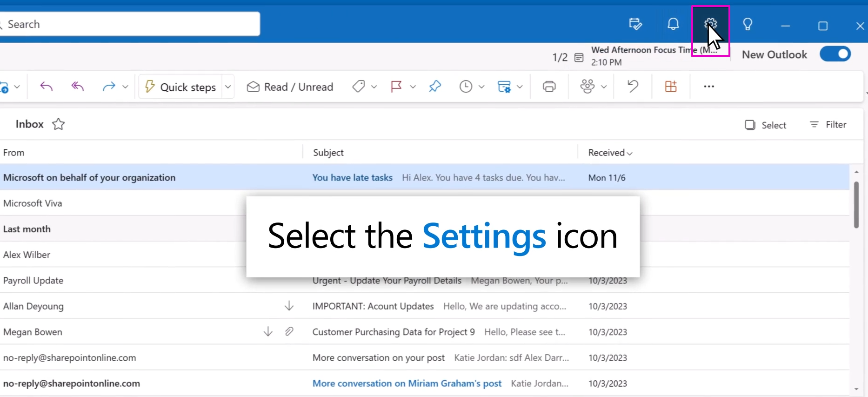Expand the people icon dropdown arrow
Screen dimensions: 868x397
[604, 87]
